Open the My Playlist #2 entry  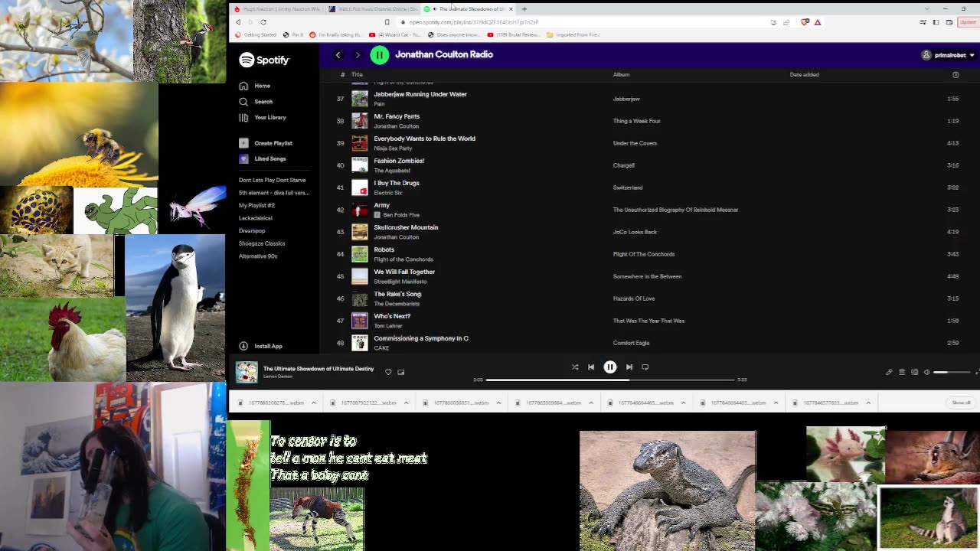tap(256, 205)
